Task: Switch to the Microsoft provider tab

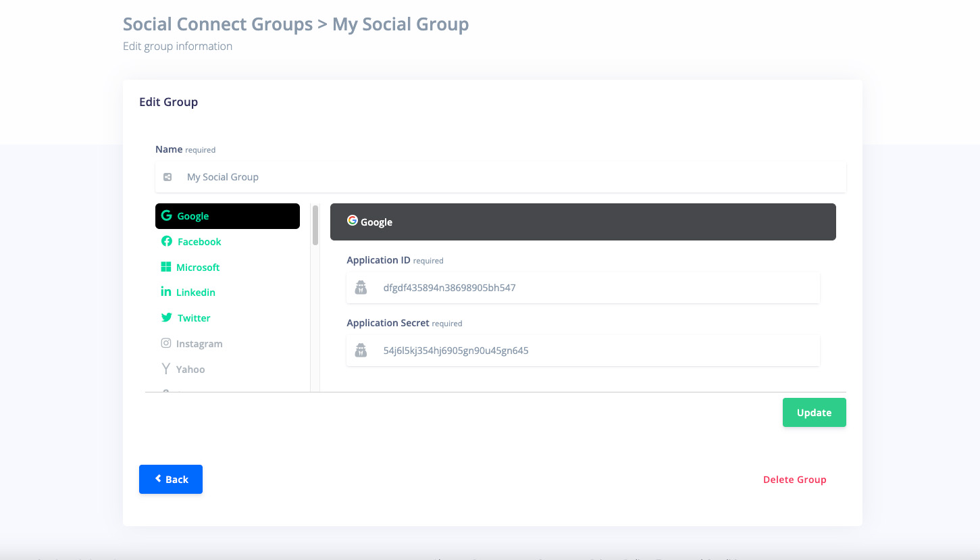Action: (228, 268)
